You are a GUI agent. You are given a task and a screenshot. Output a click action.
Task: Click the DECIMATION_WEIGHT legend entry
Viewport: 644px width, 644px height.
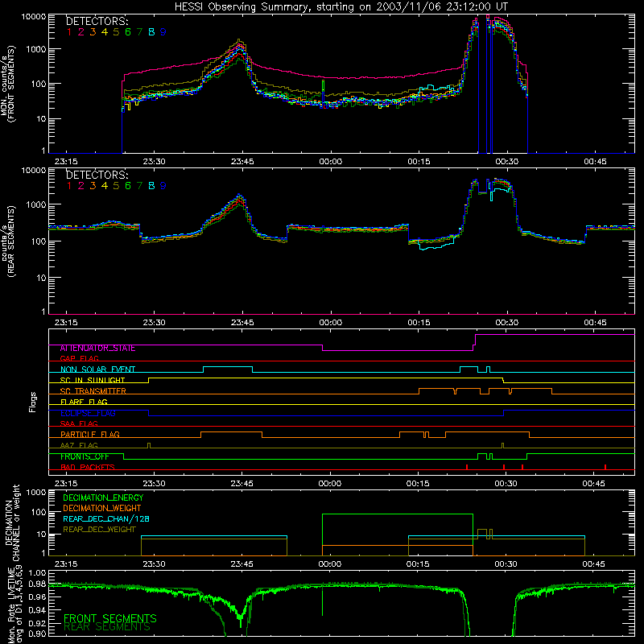pyautogui.click(x=102, y=508)
